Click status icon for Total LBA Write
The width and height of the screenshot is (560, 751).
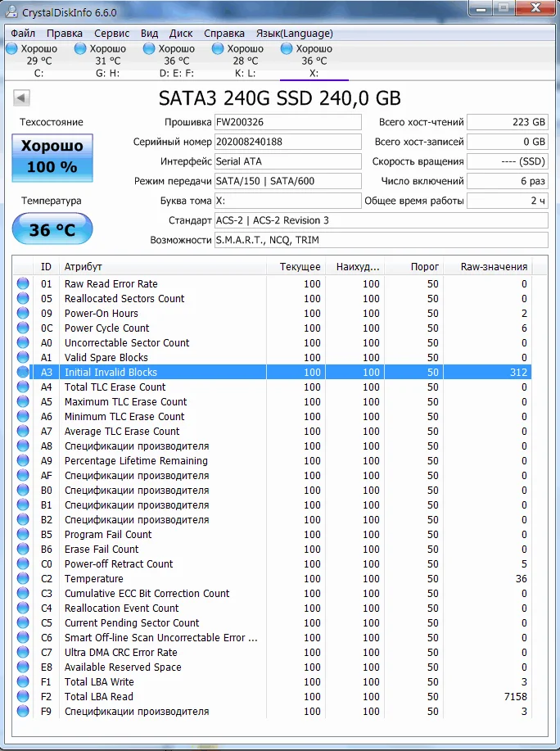23,681
